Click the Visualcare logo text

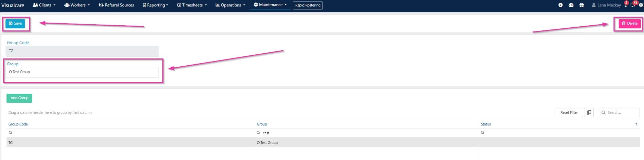[x=13, y=5]
